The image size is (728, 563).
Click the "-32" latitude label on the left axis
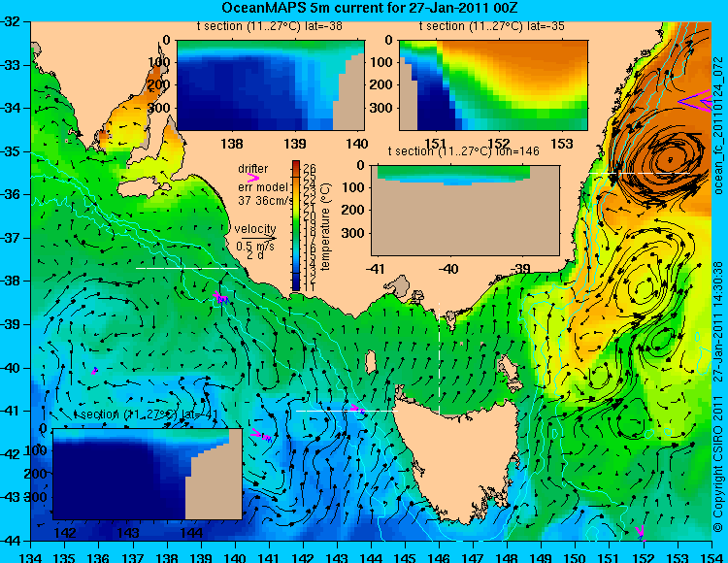(11, 21)
